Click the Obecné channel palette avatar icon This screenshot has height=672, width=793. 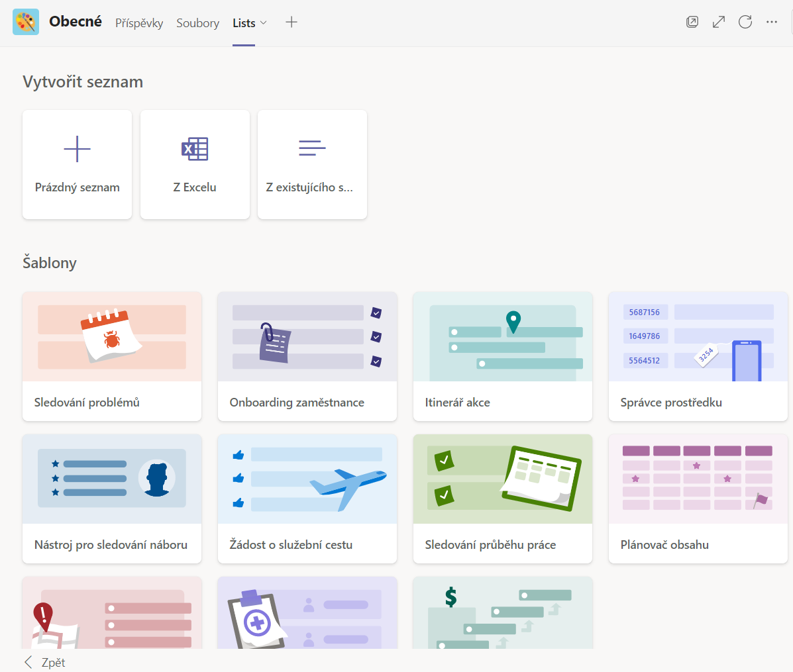coord(26,22)
